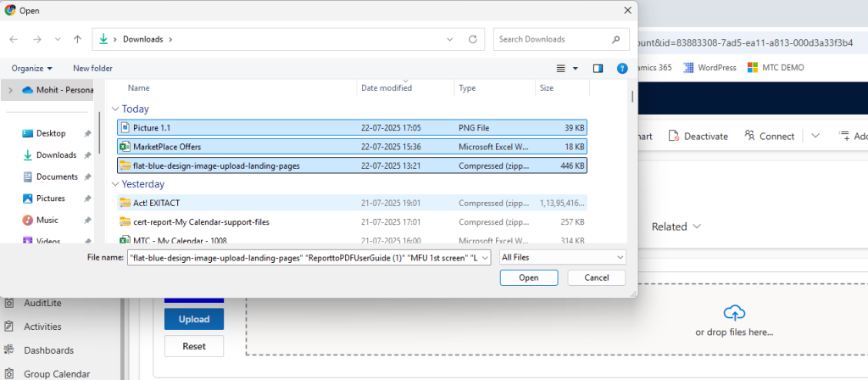Click the Help question mark icon

[621, 68]
